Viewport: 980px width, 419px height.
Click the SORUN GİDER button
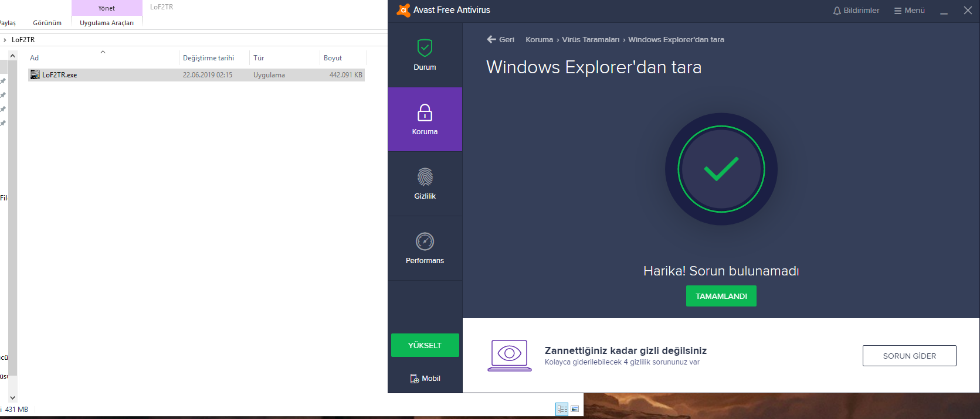coord(909,356)
